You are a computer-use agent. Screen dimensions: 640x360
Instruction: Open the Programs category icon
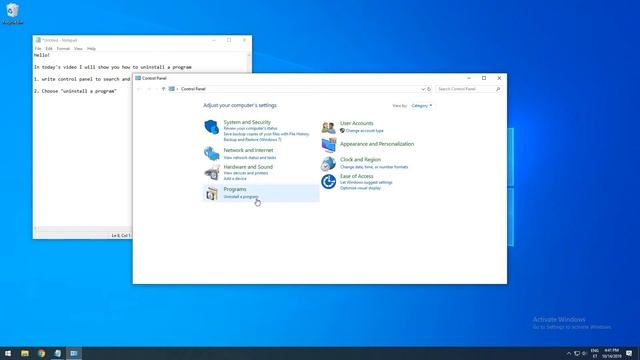211,193
